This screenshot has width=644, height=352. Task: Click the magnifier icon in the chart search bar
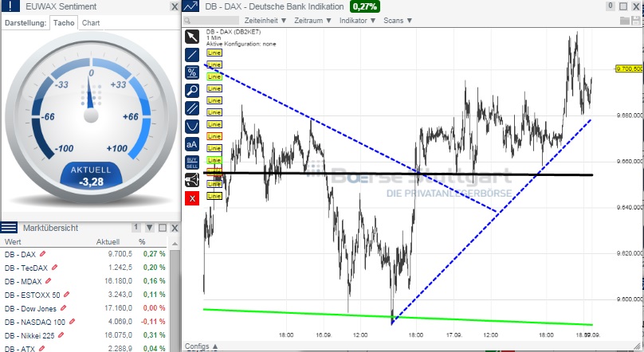(x=187, y=21)
